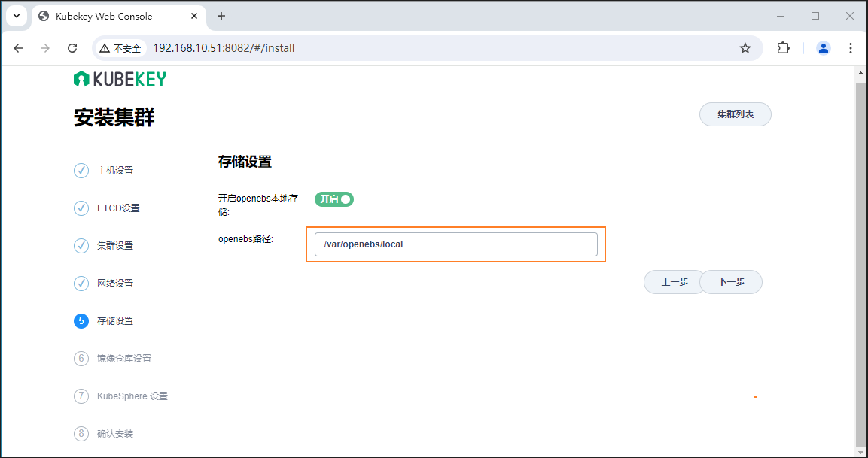
Task: Click the step 5 number circle
Action: pos(81,321)
